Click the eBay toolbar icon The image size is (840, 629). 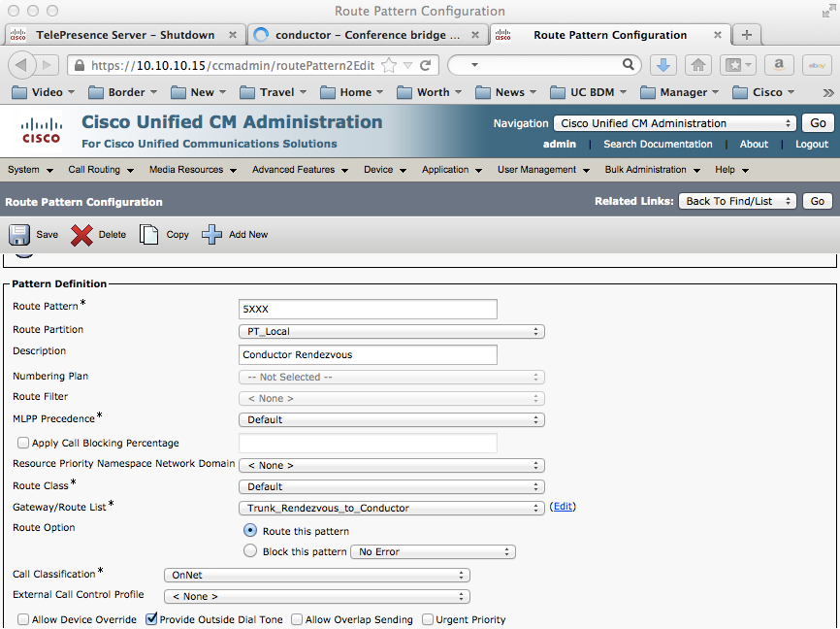pos(817,65)
